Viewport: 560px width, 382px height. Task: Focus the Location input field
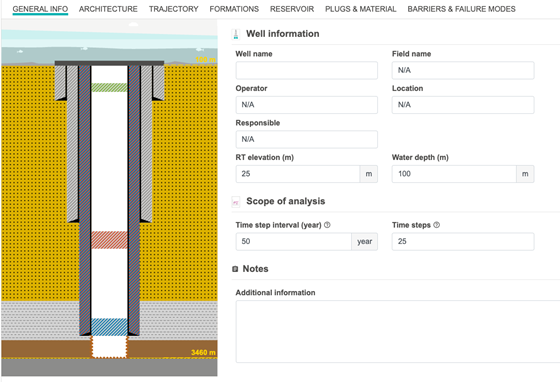(x=463, y=105)
